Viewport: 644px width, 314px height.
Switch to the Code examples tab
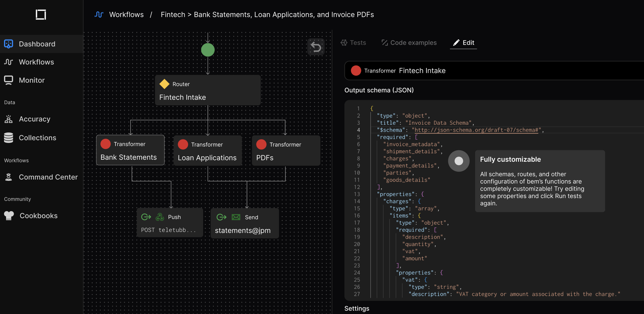click(x=409, y=43)
